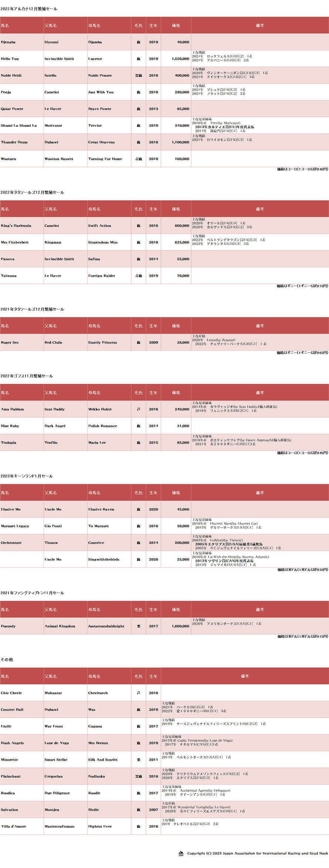This screenshot has width=329, height=868.
Task: Click the horse name Hush Angels
Action: [12, 743]
